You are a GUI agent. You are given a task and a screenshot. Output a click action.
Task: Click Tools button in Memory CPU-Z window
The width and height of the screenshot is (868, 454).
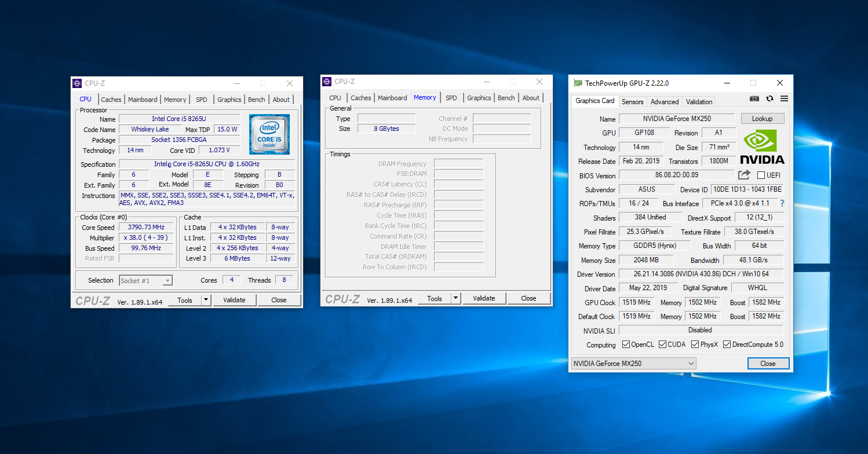(x=435, y=298)
